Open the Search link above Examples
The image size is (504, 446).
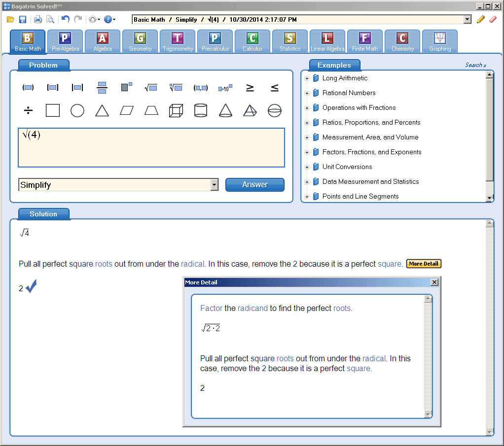pyautogui.click(x=475, y=65)
